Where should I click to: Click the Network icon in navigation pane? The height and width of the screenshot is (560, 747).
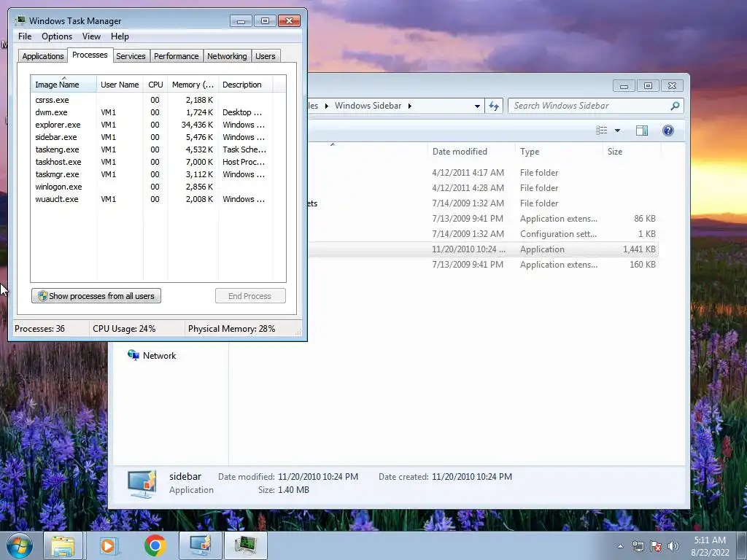[x=133, y=355]
